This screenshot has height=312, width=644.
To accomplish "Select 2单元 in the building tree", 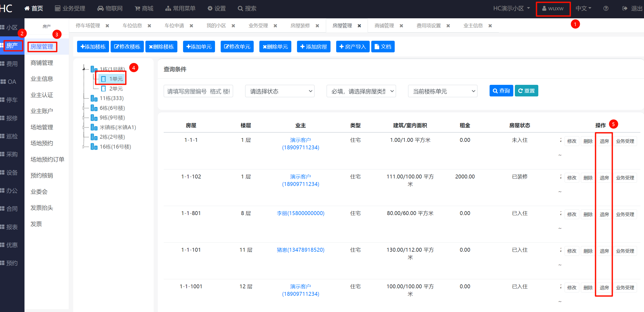I will pyautogui.click(x=116, y=89).
